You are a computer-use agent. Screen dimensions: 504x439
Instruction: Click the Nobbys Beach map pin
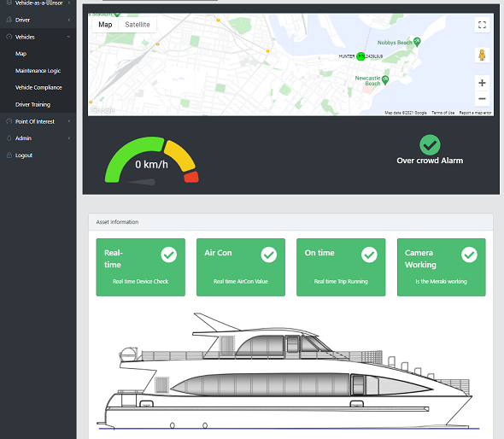click(417, 42)
